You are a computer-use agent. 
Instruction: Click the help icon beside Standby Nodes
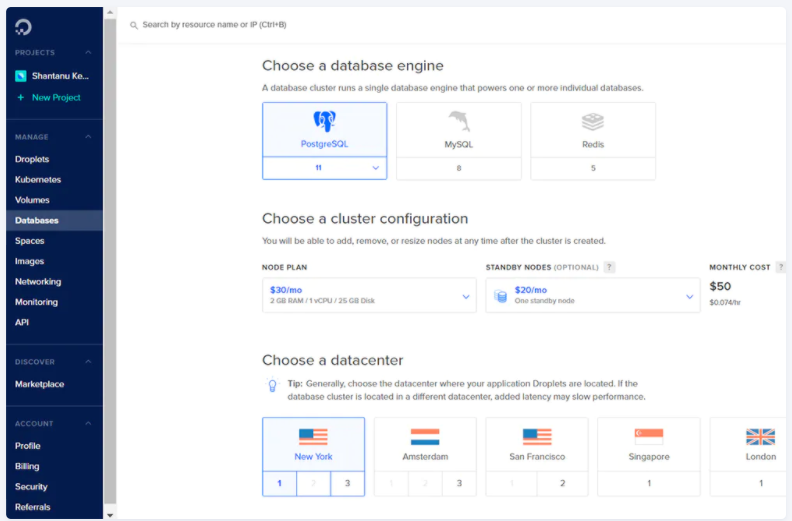(609, 267)
